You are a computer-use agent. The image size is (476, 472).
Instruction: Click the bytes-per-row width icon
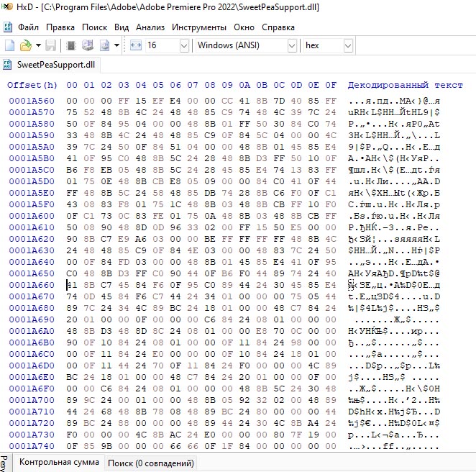[x=136, y=45]
